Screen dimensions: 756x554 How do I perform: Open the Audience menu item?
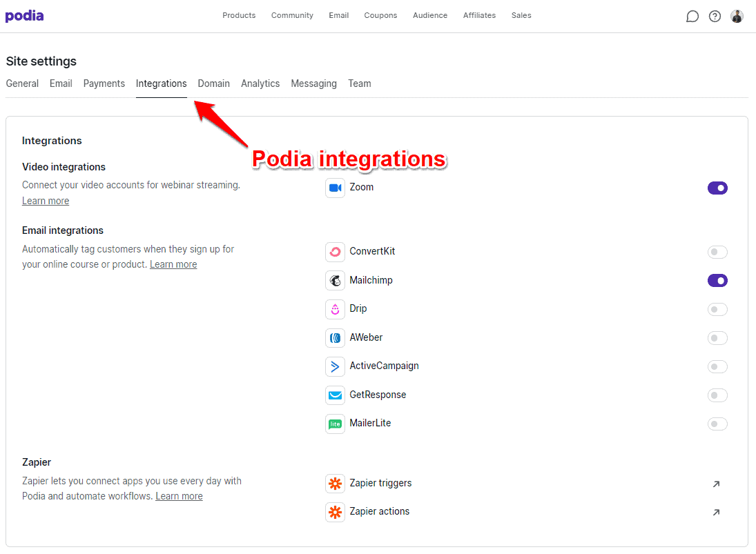(x=430, y=14)
